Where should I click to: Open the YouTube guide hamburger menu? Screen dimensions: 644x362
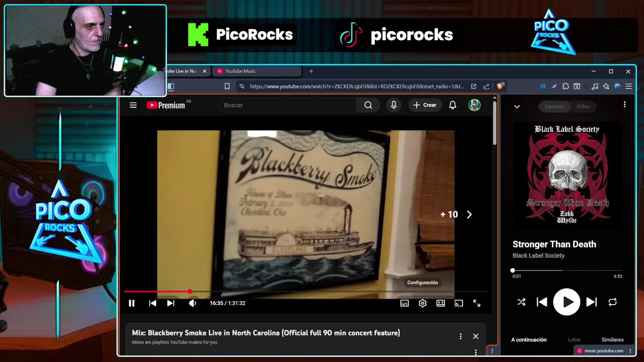point(133,105)
